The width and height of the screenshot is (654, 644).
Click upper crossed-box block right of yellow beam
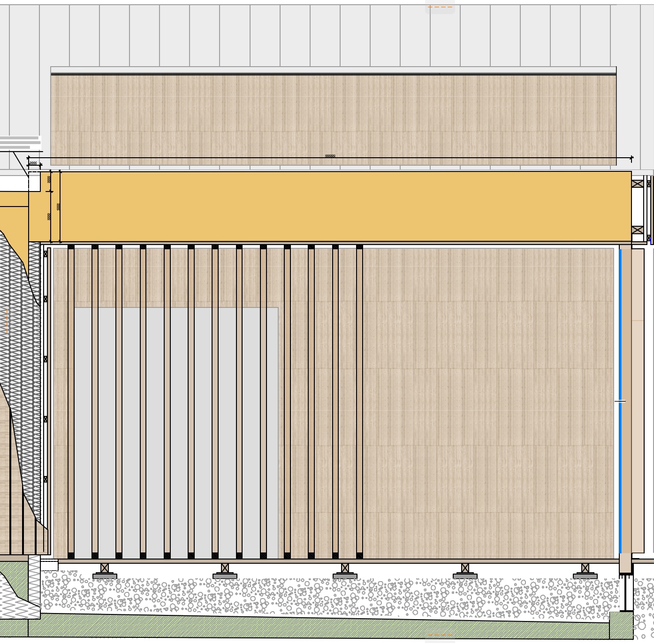(x=637, y=184)
